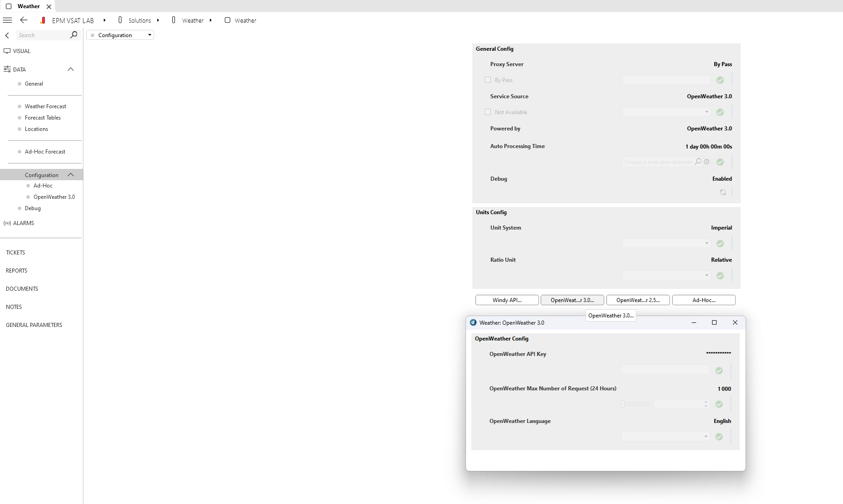Screen dimensions: 843x504
Task: Close the OpenWeather 3.0 window
Action: tap(735, 322)
